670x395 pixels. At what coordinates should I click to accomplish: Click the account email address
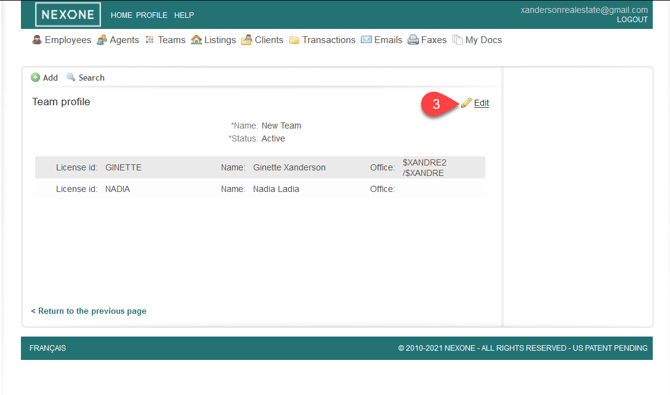pyautogui.click(x=584, y=10)
